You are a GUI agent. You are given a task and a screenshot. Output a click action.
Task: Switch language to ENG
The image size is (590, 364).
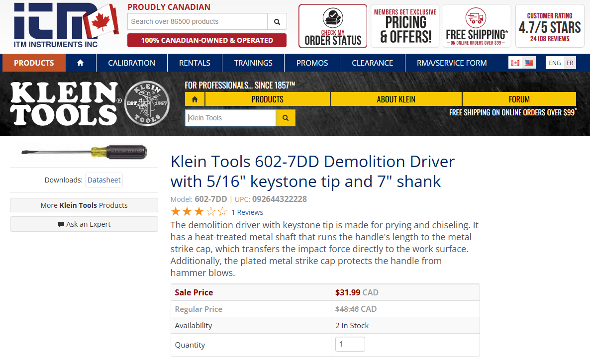555,63
